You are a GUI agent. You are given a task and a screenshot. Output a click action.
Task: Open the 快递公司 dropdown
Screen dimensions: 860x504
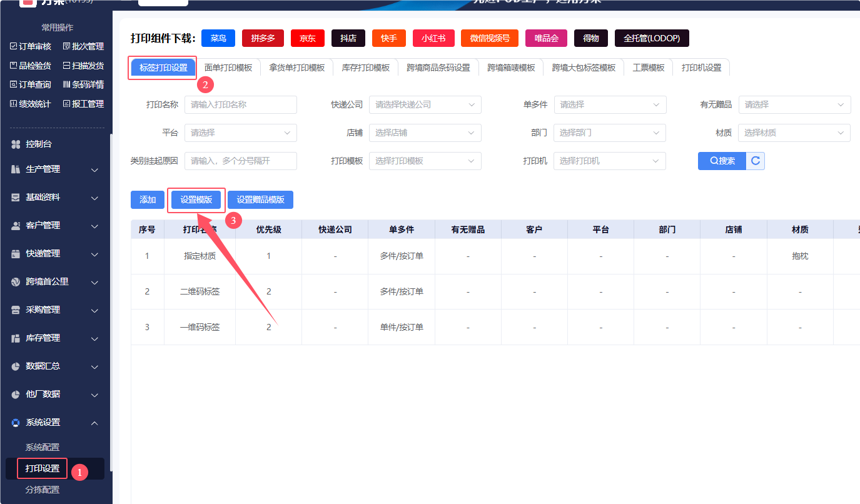[425, 104]
